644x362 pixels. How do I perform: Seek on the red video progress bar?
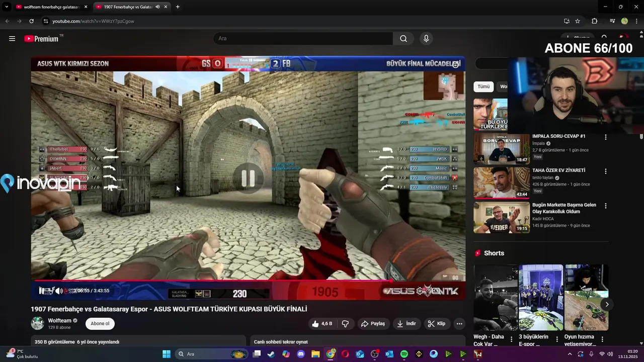[x=248, y=281]
